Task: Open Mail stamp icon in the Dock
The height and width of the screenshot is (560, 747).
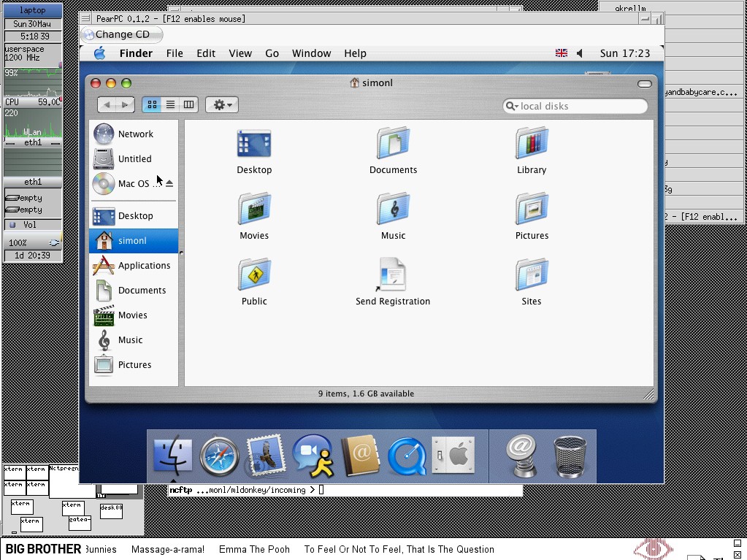Action: (x=265, y=456)
